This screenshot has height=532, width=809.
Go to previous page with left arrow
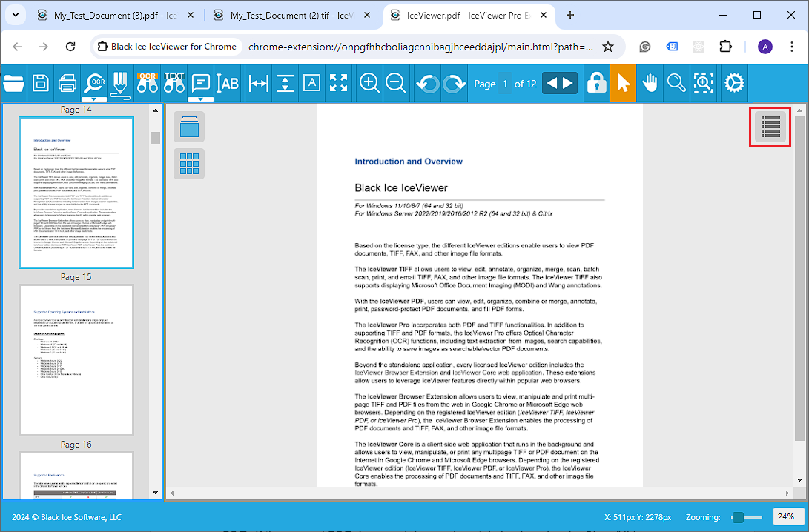click(x=552, y=84)
